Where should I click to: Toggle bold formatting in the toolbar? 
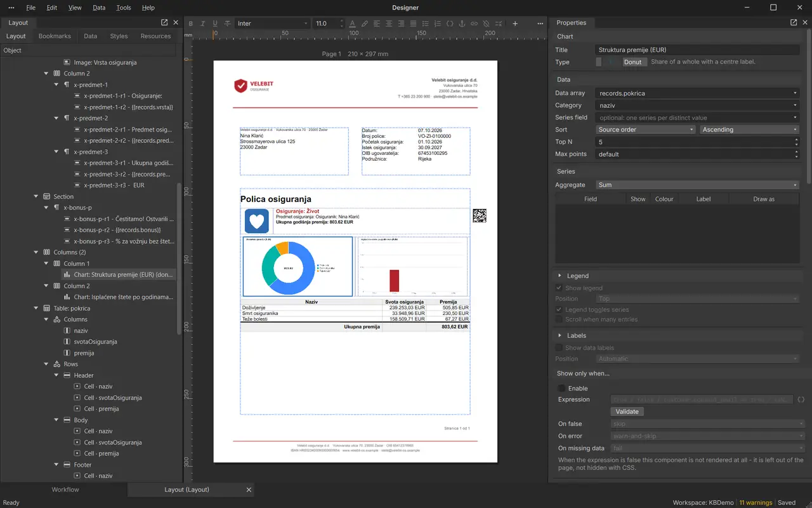tap(191, 23)
